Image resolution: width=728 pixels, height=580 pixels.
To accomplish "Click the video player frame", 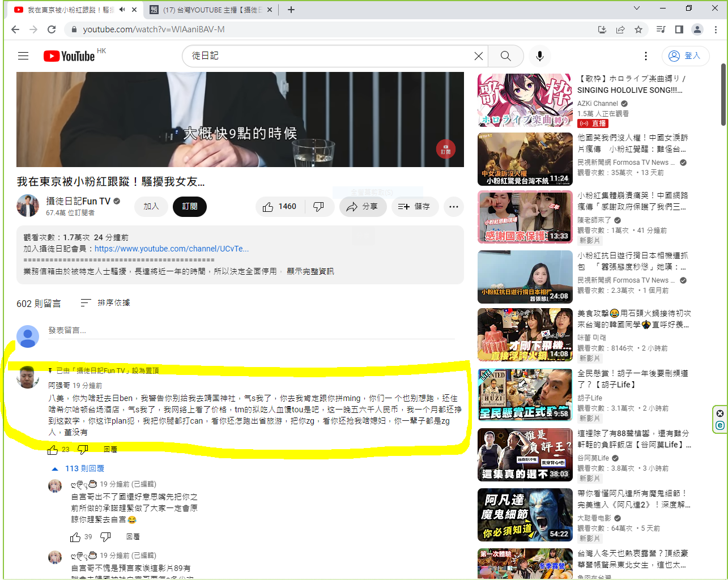I will pyautogui.click(x=240, y=120).
